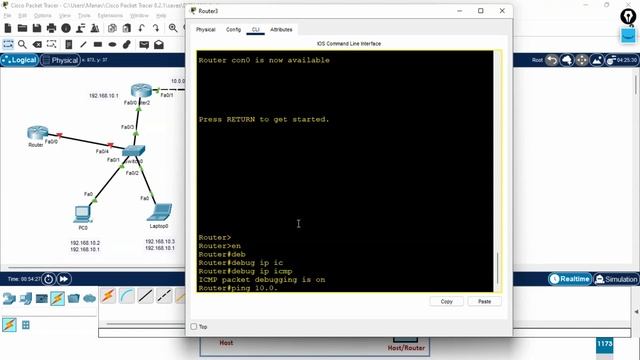640x360 pixels.
Task: Redo the action with the redo arrow
Action: click(156, 28)
